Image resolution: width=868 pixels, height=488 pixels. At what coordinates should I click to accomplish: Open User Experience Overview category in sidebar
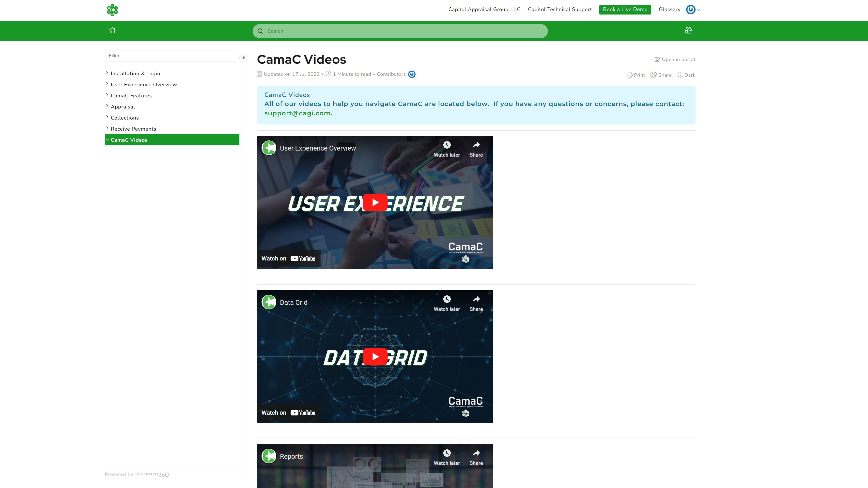coord(143,85)
